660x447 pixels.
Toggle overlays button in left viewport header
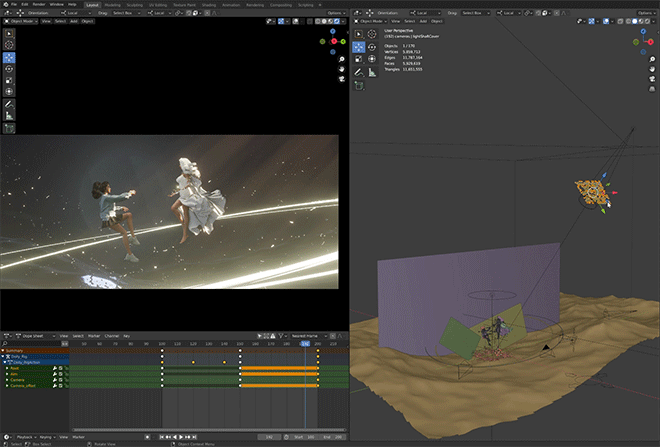[295, 21]
